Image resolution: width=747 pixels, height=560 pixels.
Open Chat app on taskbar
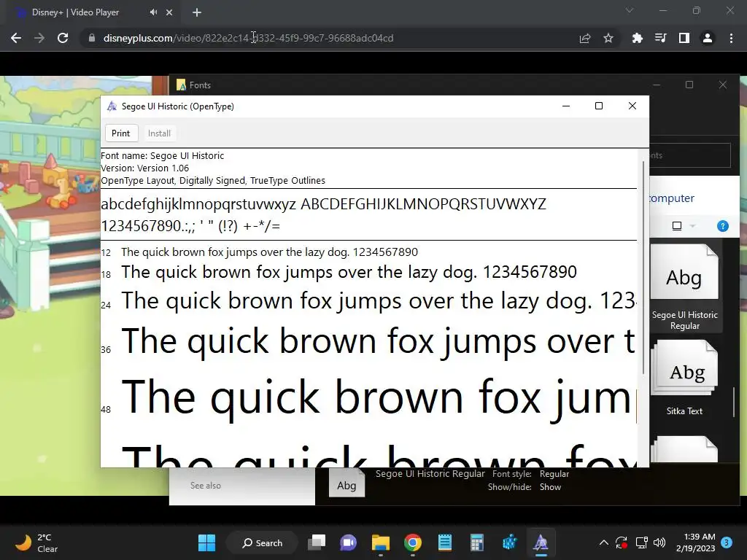pyautogui.click(x=348, y=542)
